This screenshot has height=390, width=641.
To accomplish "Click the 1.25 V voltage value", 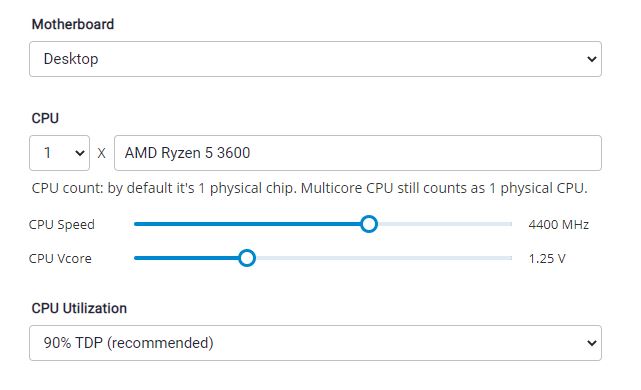I will click(547, 258).
